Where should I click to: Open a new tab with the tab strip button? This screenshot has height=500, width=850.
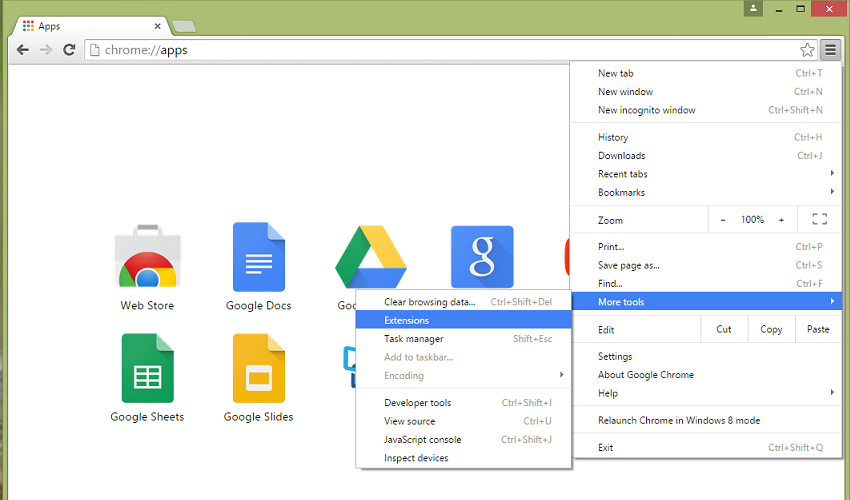click(184, 26)
